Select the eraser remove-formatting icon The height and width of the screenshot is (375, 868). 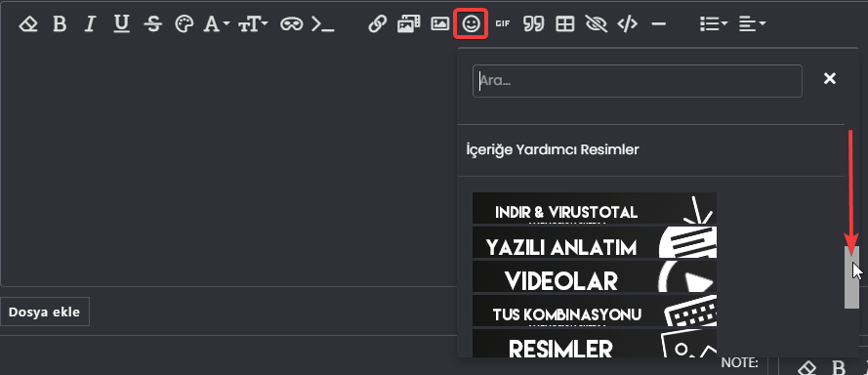(x=27, y=23)
